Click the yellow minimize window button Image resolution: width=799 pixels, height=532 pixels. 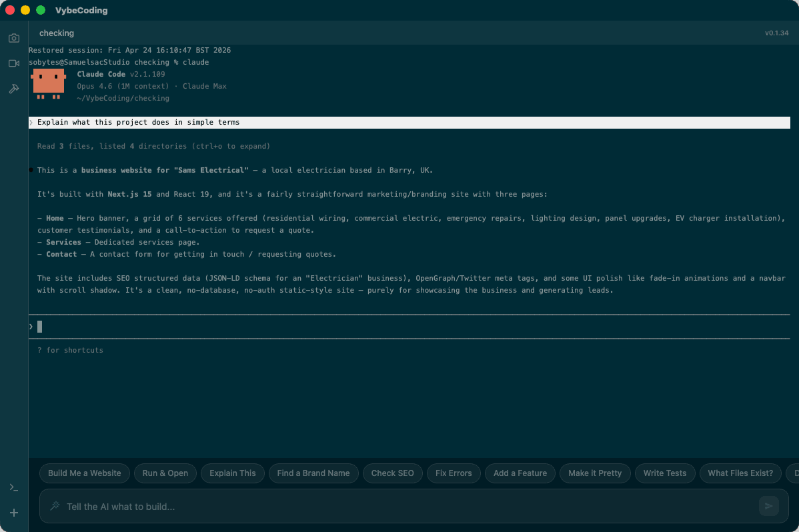tap(25, 10)
